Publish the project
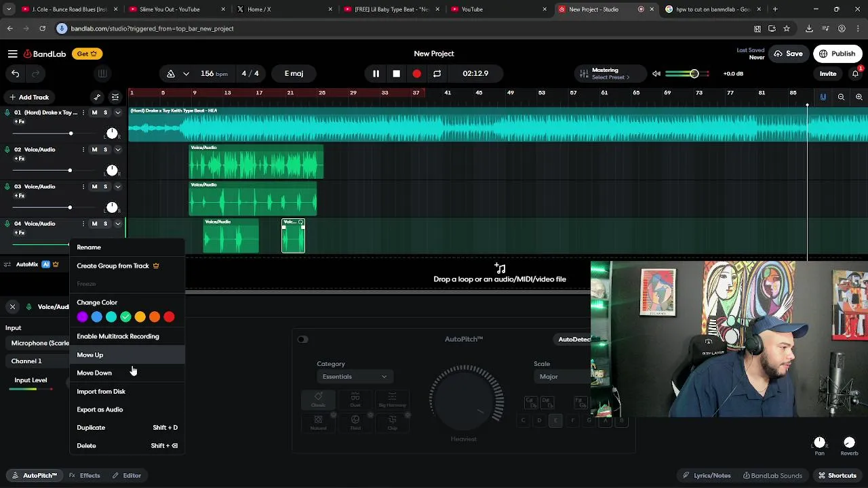 [x=837, y=54]
